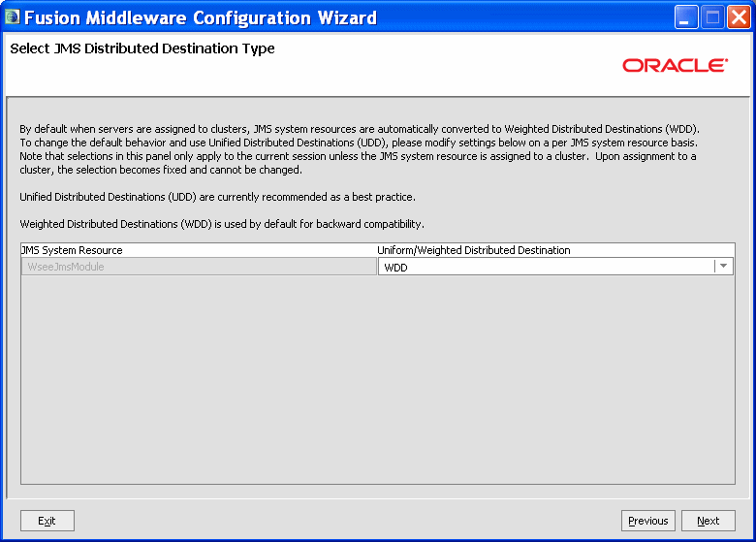Click the UDD best practice recommendation sentence

(217, 197)
